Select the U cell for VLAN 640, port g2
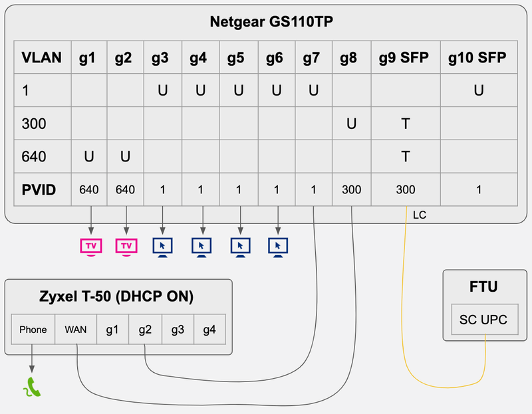 pyautogui.click(x=126, y=156)
